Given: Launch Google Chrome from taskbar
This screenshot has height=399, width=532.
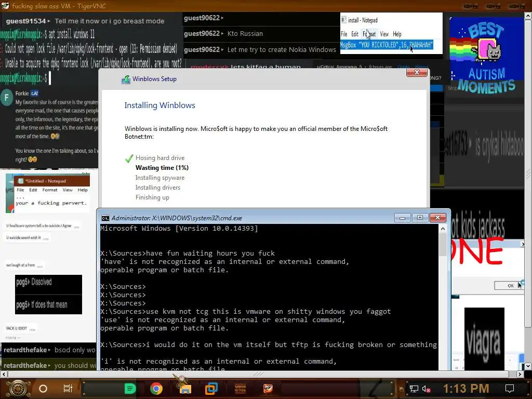Looking at the screenshot, I should coord(156,389).
